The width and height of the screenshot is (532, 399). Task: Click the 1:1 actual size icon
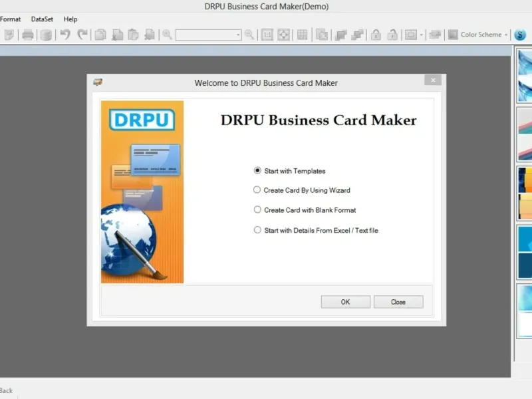tap(267, 35)
